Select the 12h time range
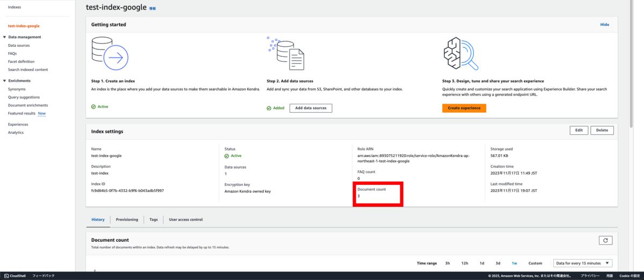The width and height of the screenshot is (644, 280). tap(465, 263)
